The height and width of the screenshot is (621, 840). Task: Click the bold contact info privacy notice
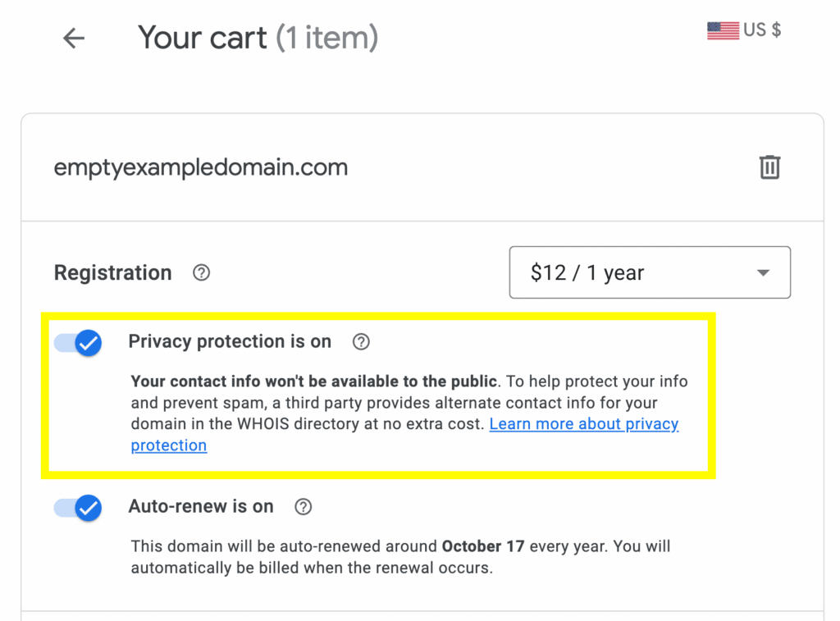pos(314,381)
